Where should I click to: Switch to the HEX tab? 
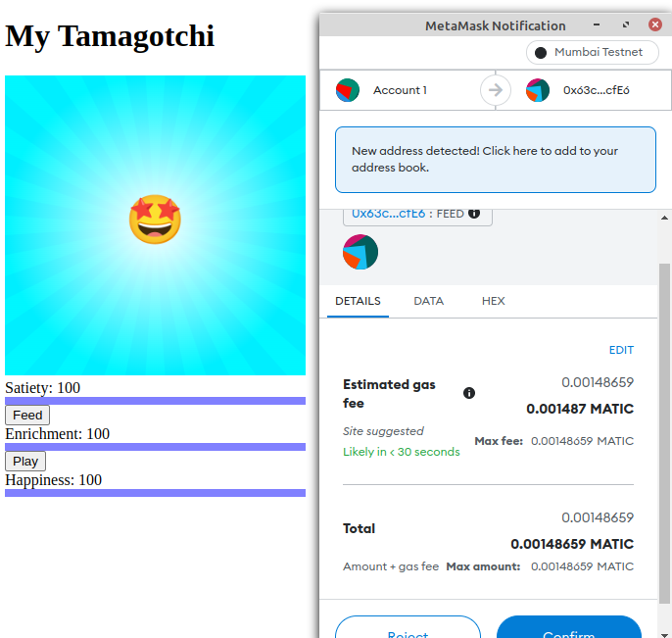pos(494,301)
